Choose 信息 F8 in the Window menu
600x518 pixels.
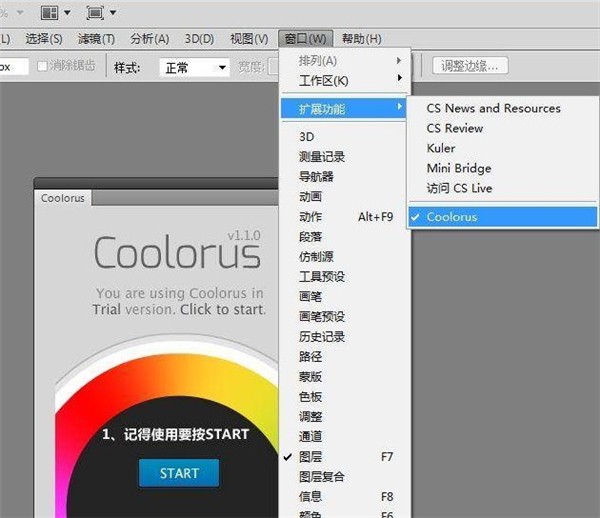(x=346, y=496)
